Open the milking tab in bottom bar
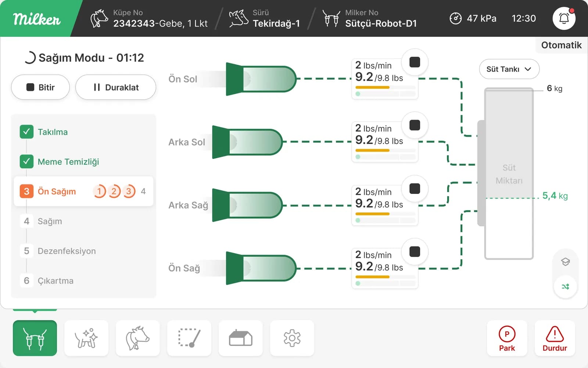This screenshot has width=588, height=368. 35,338
